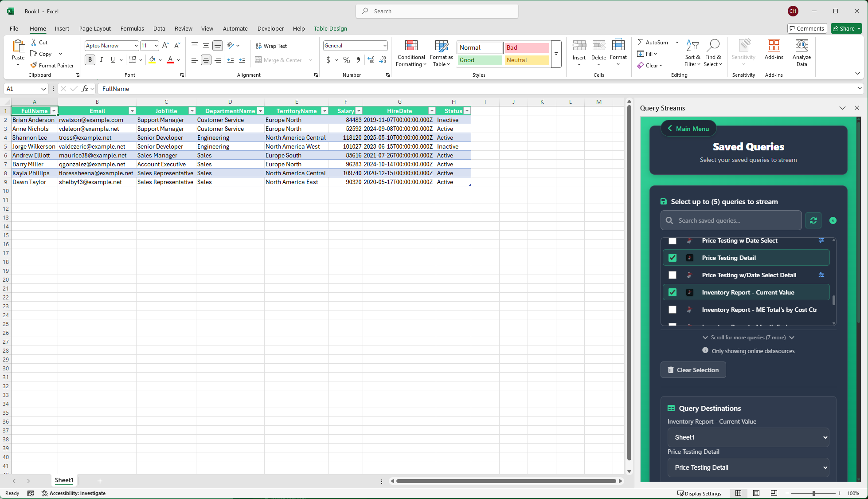Open the Salary column filter dropdown
Screen dimensions: 868x499
tap(359, 111)
